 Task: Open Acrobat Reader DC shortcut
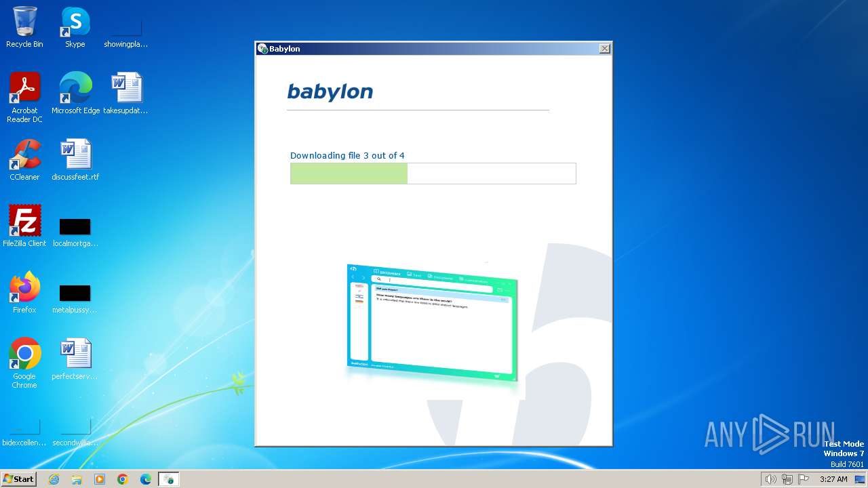(x=24, y=98)
